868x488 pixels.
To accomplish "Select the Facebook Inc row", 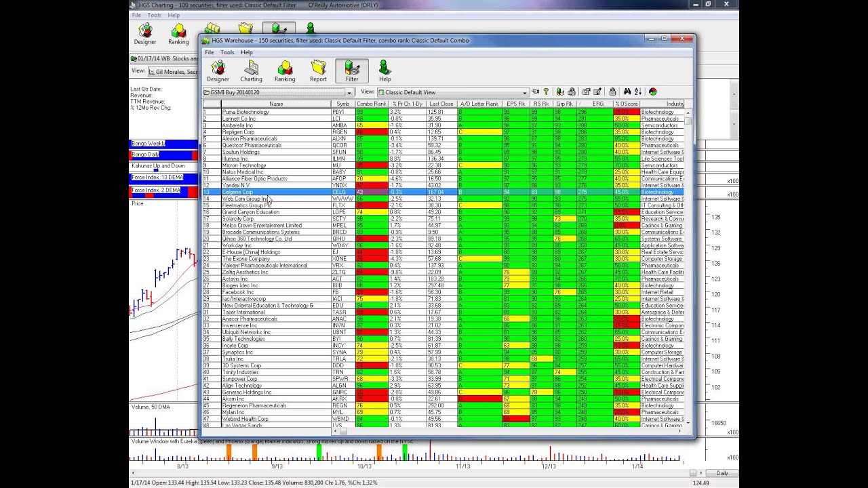I will (443, 292).
